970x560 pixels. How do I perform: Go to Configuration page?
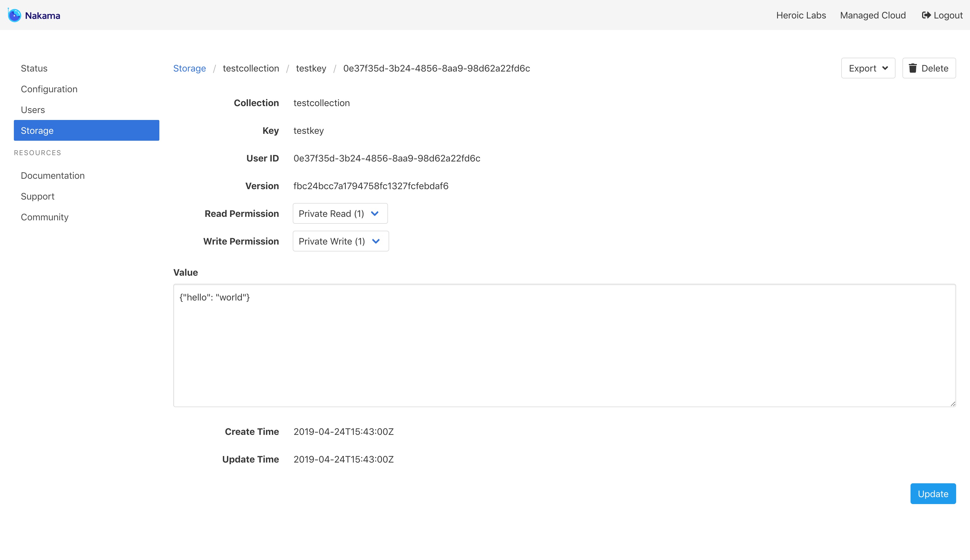(49, 89)
